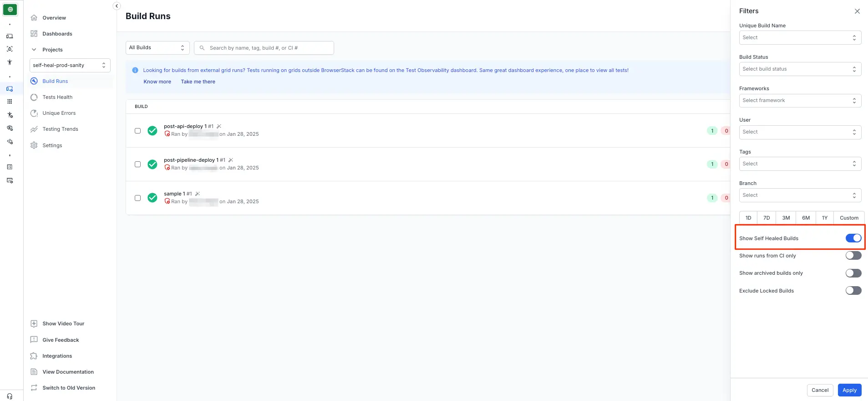
Task: Expand the All Builds dropdown
Action: (157, 48)
